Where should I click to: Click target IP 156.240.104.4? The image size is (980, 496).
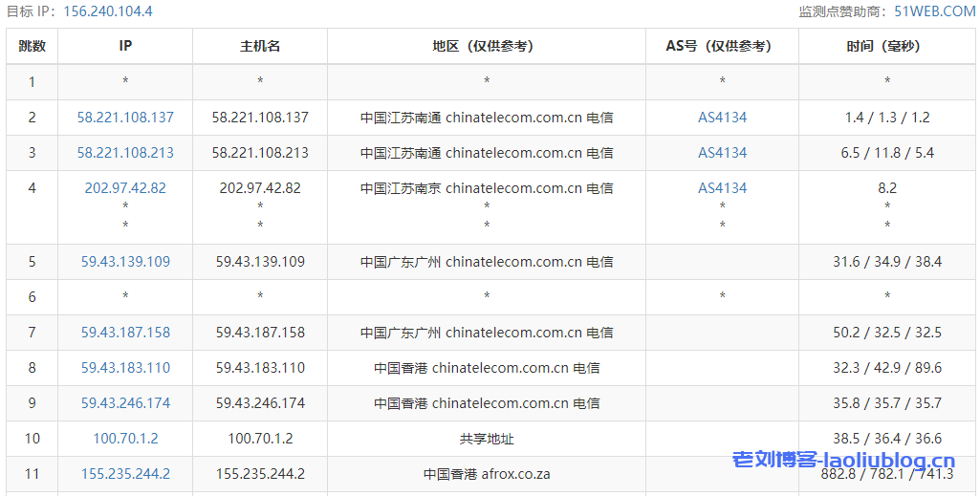(x=107, y=11)
